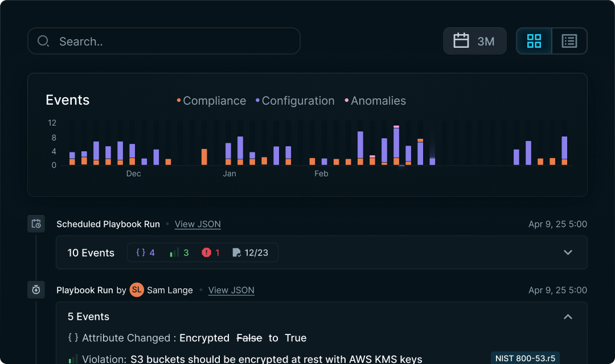This screenshot has width=615, height=364.
Task: Click the SL avatar of Sam Lange
Action: (x=137, y=290)
